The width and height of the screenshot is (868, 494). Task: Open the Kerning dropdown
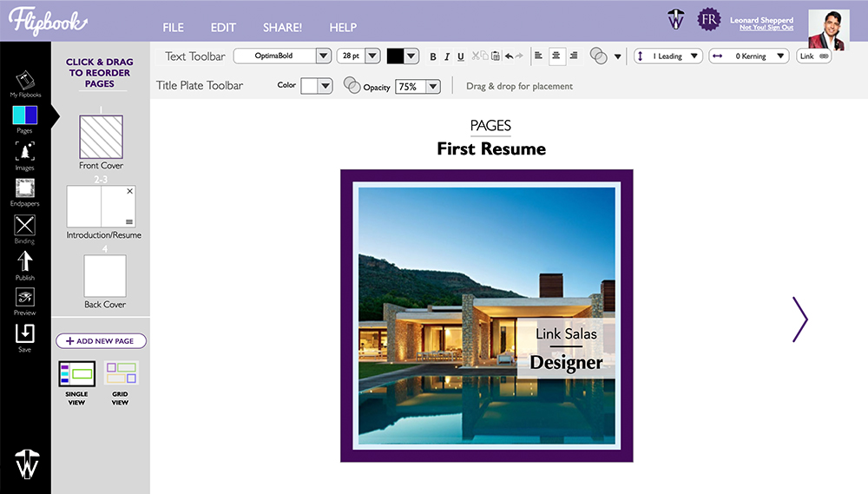749,56
